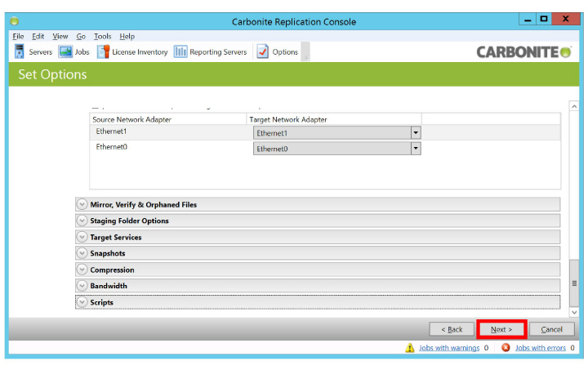
Task: Click the Next button
Action: pyautogui.click(x=501, y=329)
